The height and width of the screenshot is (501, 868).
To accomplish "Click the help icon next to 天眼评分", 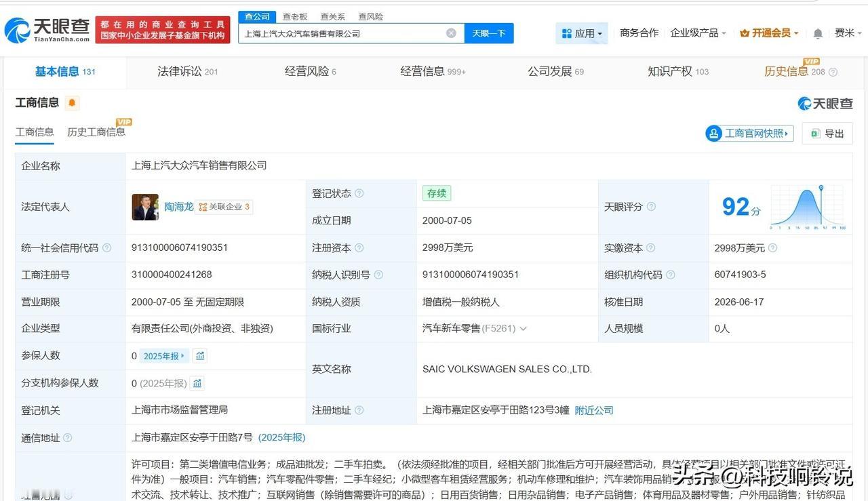I will tap(651, 207).
